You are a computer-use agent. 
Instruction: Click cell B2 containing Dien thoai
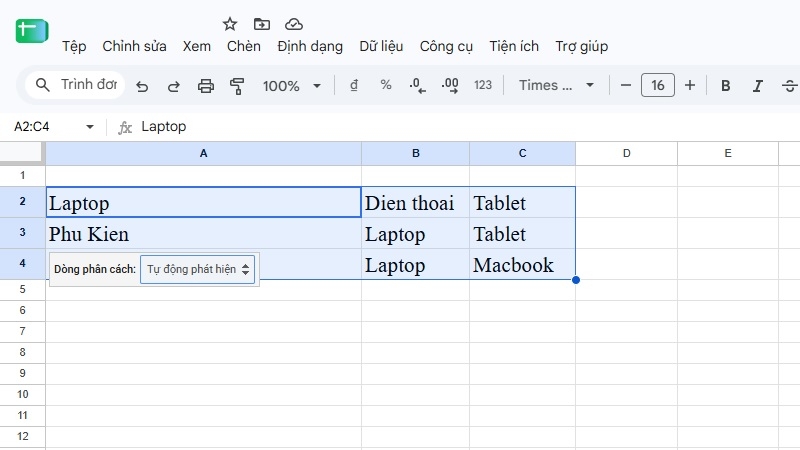pos(415,202)
